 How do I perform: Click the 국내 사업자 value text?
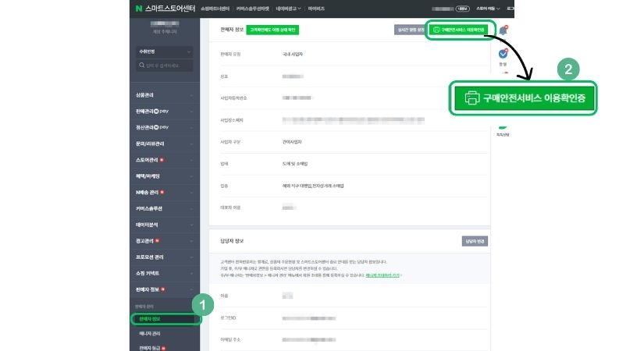(293, 54)
